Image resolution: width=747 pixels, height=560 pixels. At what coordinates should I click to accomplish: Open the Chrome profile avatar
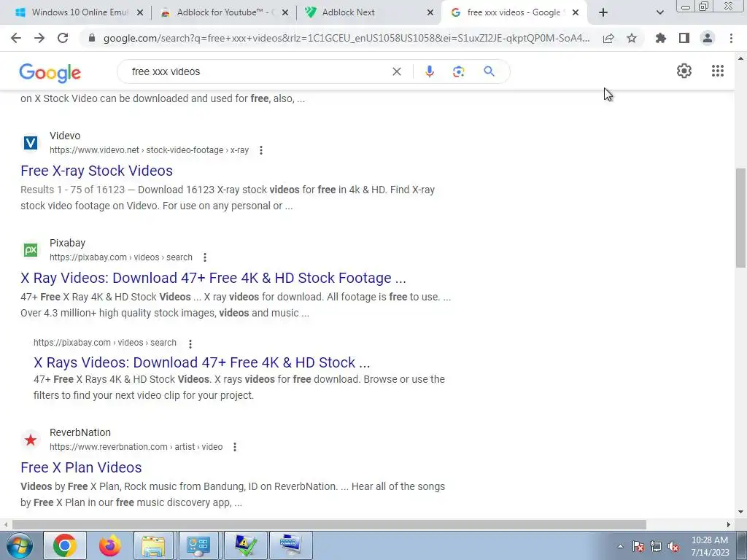[x=708, y=38]
